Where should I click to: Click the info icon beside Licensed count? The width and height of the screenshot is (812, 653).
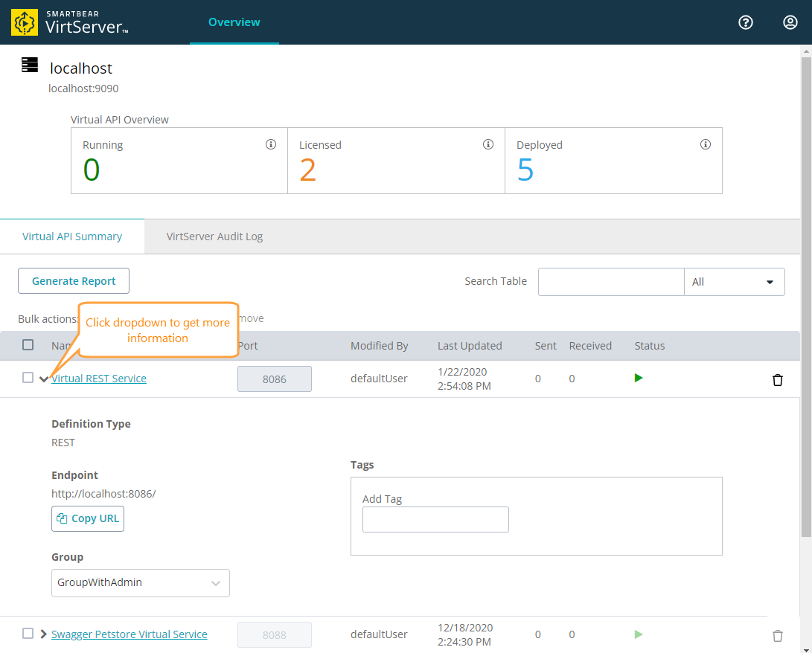488,144
